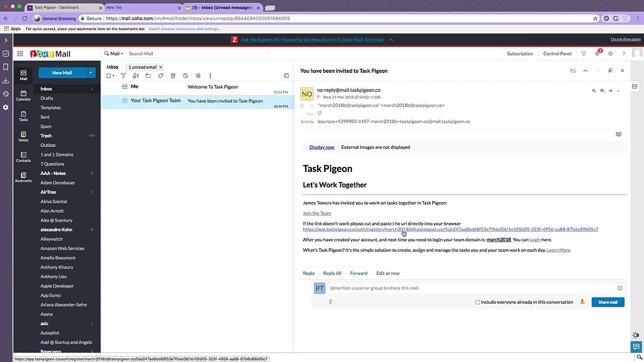
Task: Click the forward arrow icon in message header
Action: click(x=610, y=91)
